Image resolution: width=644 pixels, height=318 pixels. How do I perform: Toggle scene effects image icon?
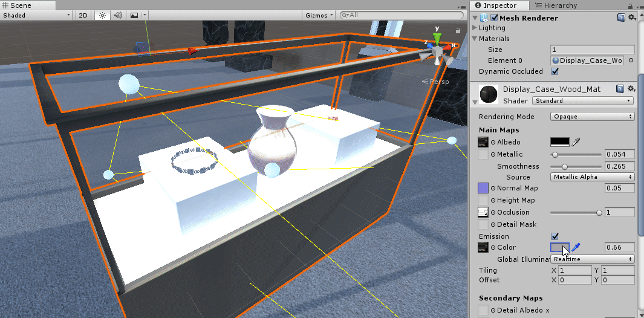134,15
